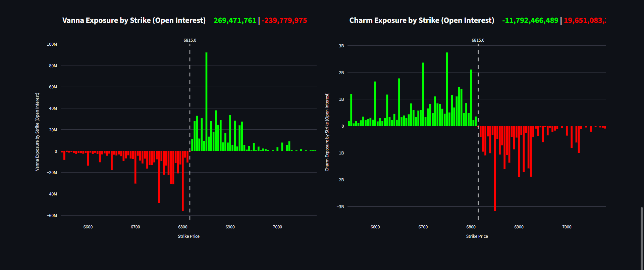Click the Charm Exposure by Strike chart title
This screenshot has width=644, height=270.
[422, 20]
